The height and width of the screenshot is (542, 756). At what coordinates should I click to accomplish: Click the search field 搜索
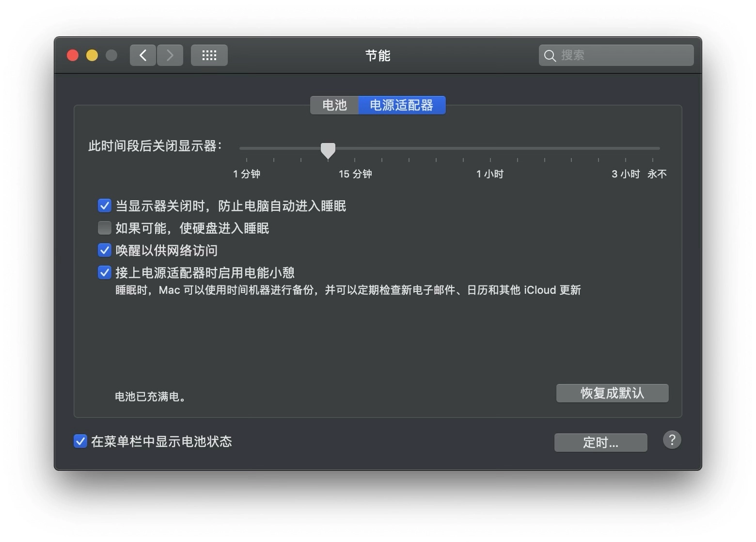click(616, 55)
